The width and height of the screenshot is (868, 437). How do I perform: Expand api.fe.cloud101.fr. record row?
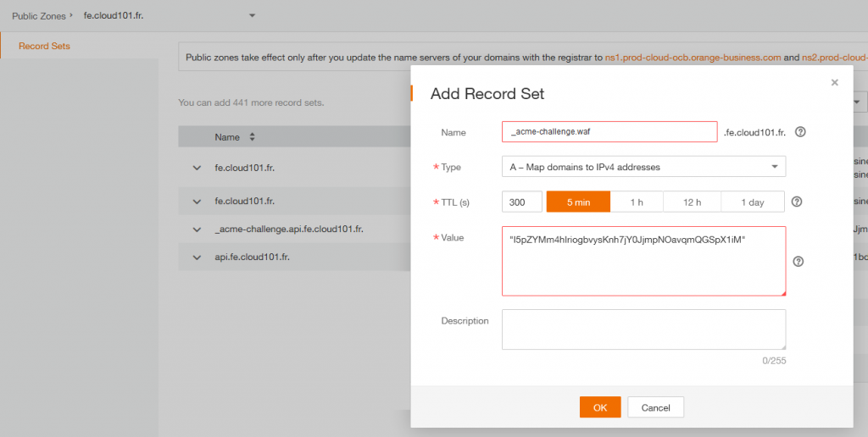pos(197,257)
